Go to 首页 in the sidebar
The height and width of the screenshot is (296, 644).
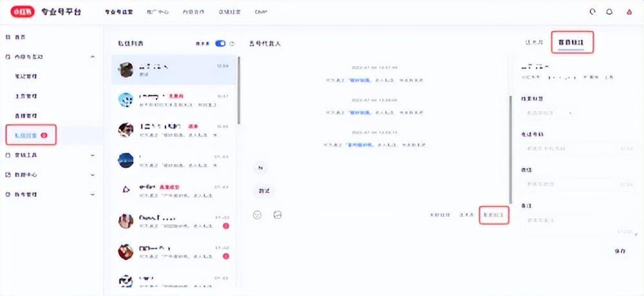coord(21,37)
